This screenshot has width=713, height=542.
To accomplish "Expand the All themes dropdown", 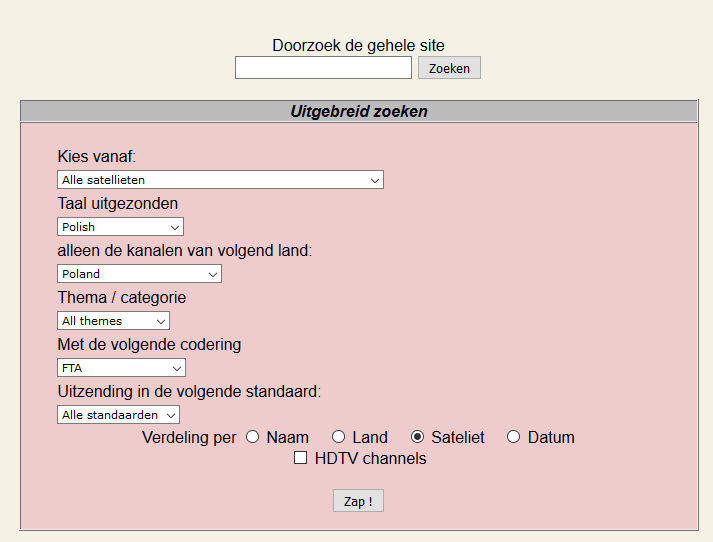I will [x=114, y=321].
